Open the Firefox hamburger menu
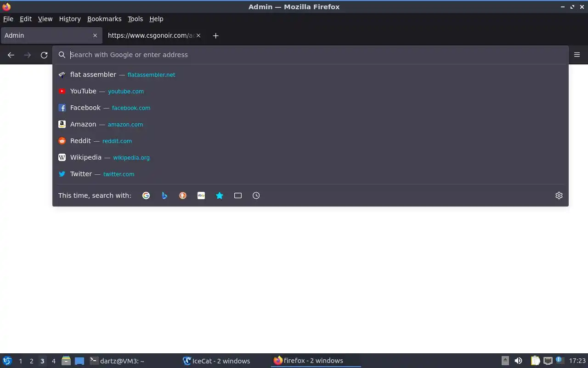 [x=577, y=55]
